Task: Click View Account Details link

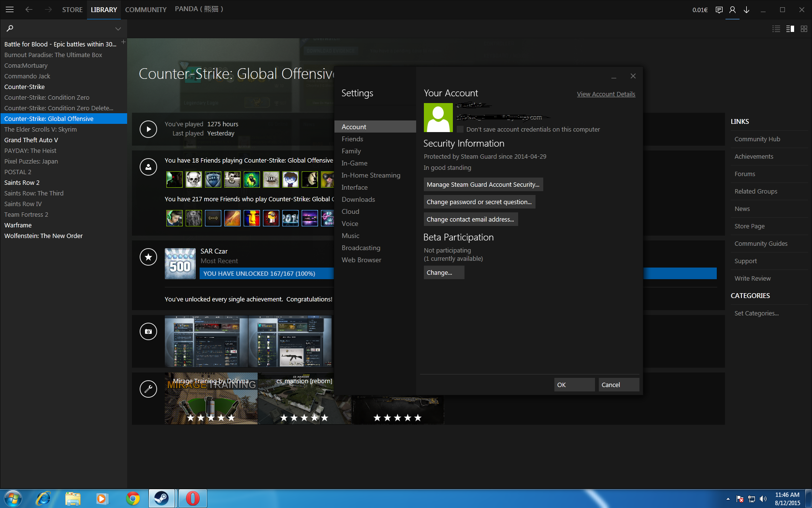Action: coord(606,94)
